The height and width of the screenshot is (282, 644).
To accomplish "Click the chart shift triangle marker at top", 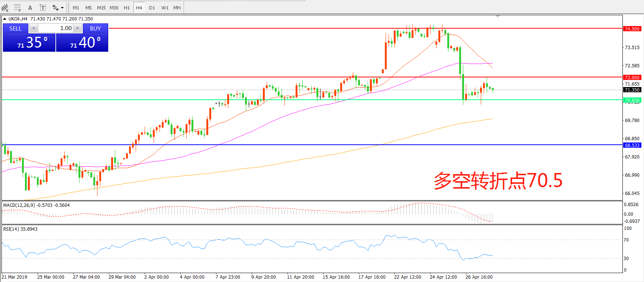I will pos(498,16).
